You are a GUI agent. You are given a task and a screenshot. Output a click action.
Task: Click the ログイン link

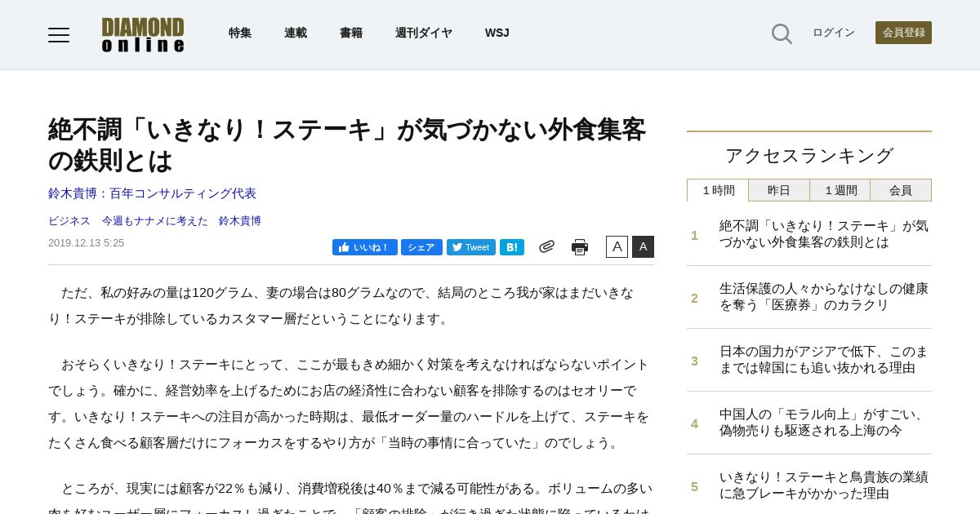(834, 33)
